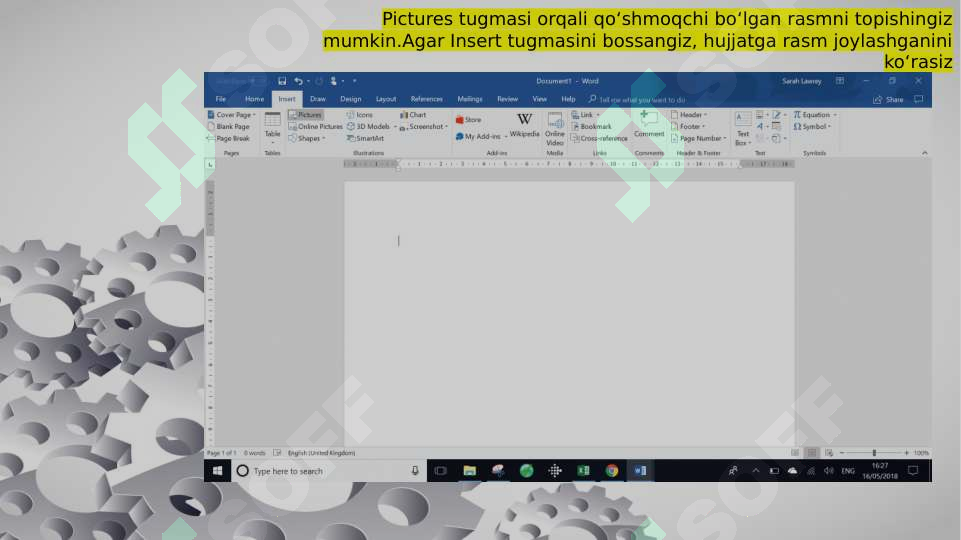Expand the Shapes gallery
Viewport: 961px width, 540px height.
click(306, 139)
